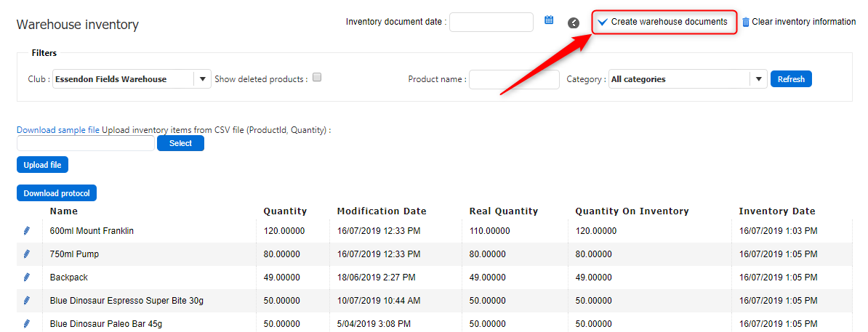This screenshot has height=332, width=868.
Task: Click the pencil icon for Backpack
Action: pos(27,278)
